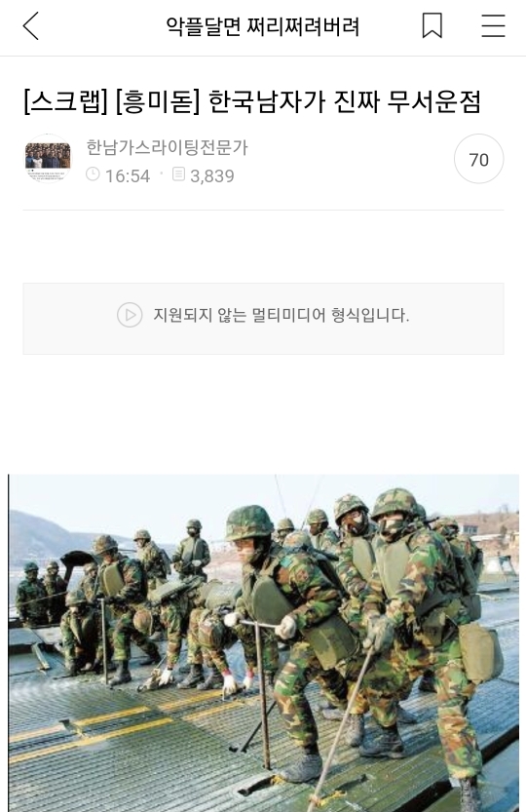The height and width of the screenshot is (812, 526).
Task: Tap the play icon in the media box
Action: [x=130, y=315]
